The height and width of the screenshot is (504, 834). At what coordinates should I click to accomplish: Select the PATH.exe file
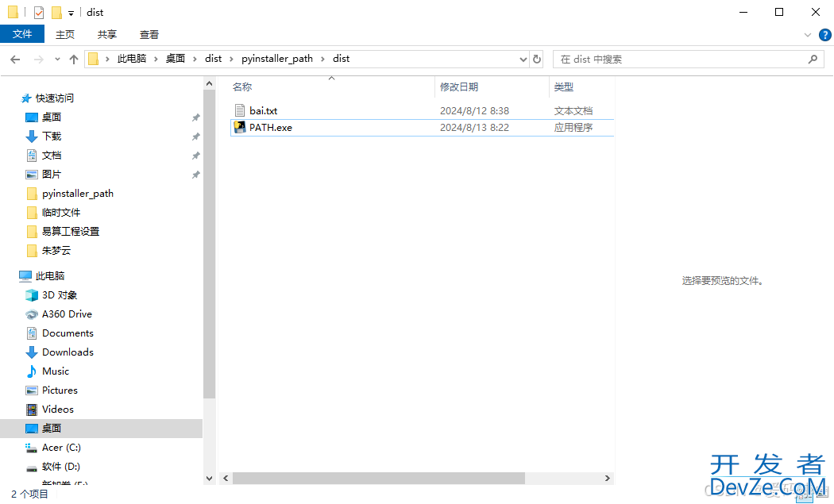(x=271, y=128)
